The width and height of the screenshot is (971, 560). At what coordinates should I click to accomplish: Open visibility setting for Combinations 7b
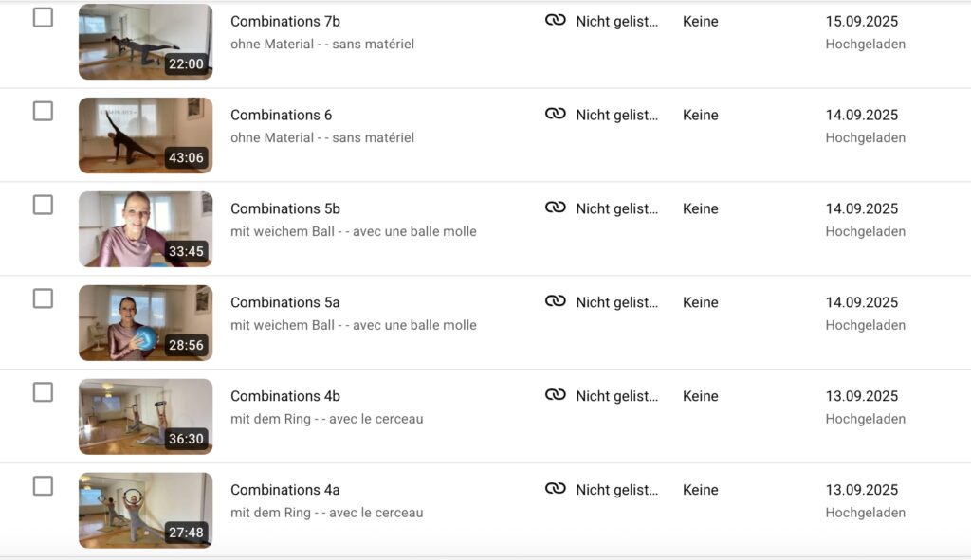(616, 21)
